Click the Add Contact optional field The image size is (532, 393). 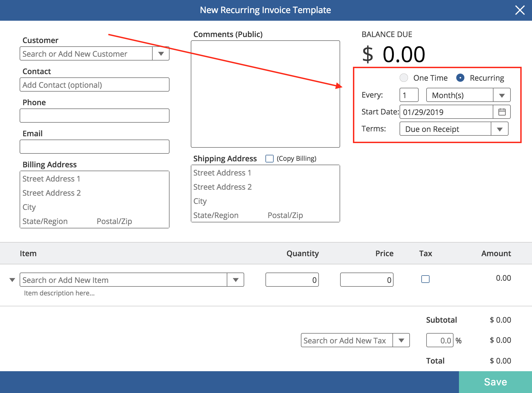(94, 84)
